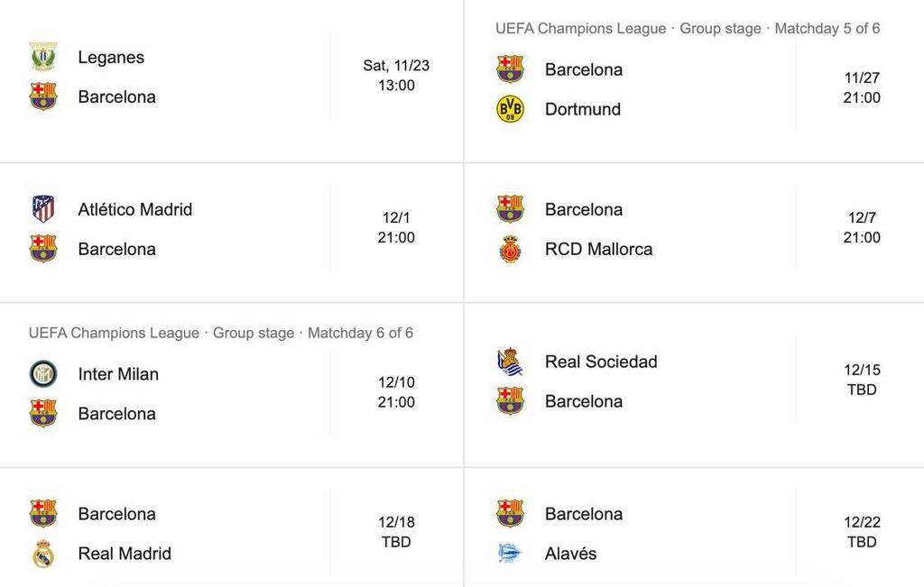The height and width of the screenshot is (587, 924).
Task: Select the Atlético Madrid team name
Action: 135,209
